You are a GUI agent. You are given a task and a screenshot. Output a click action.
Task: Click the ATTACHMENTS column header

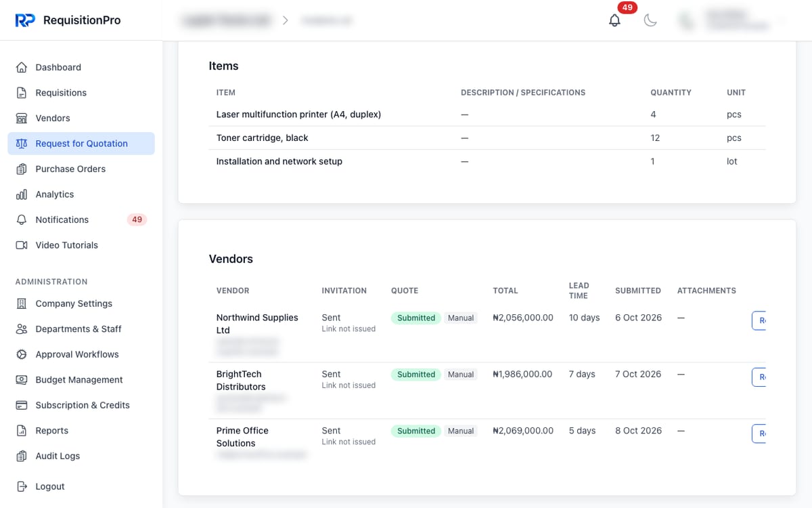pyautogui.click(x=706, y=291)
